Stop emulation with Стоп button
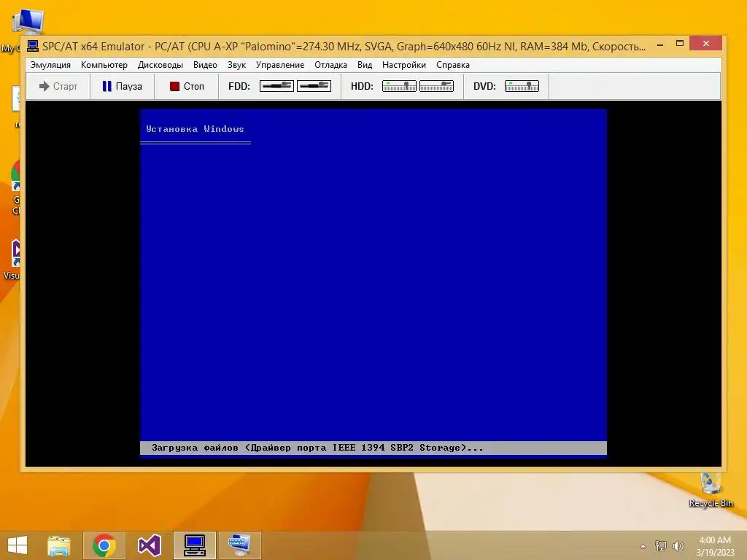Viewport: 747px width, 560px height. (186, 86)
